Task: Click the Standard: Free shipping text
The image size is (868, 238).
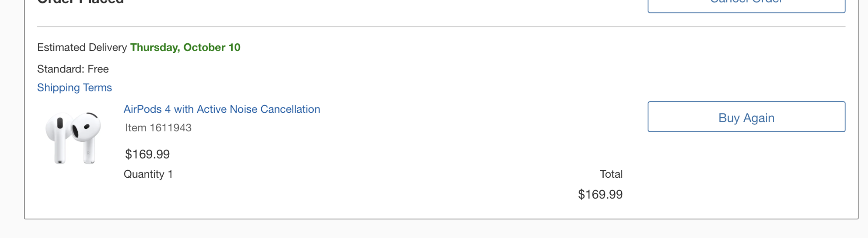Action: coord(73,69)
